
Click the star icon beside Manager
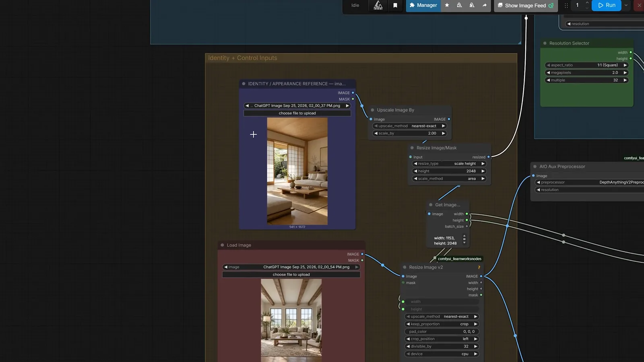coord(447,5)
